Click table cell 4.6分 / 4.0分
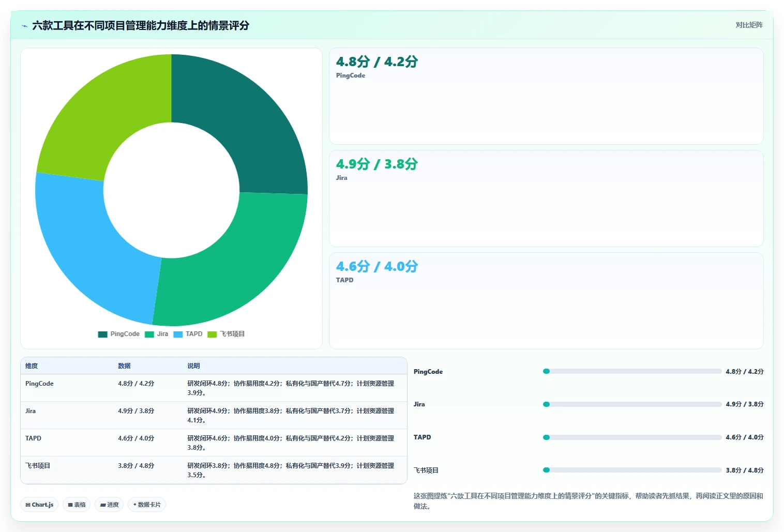 (136, 438)
